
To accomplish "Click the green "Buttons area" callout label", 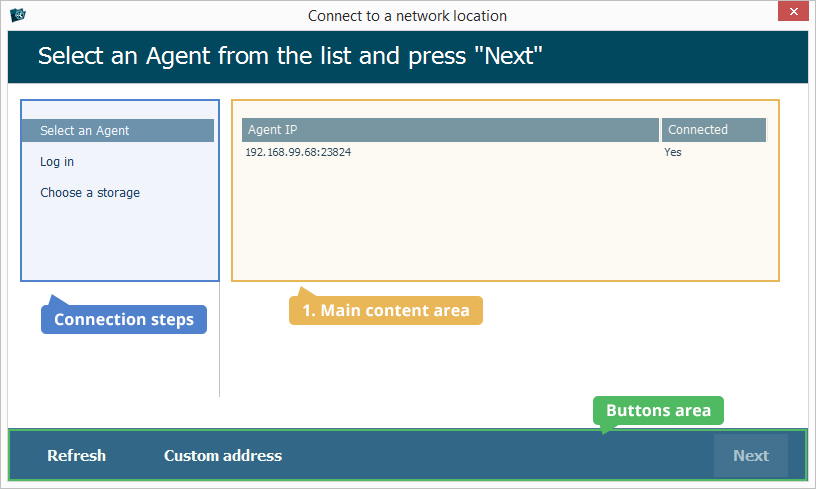I will tap(658, 410).
